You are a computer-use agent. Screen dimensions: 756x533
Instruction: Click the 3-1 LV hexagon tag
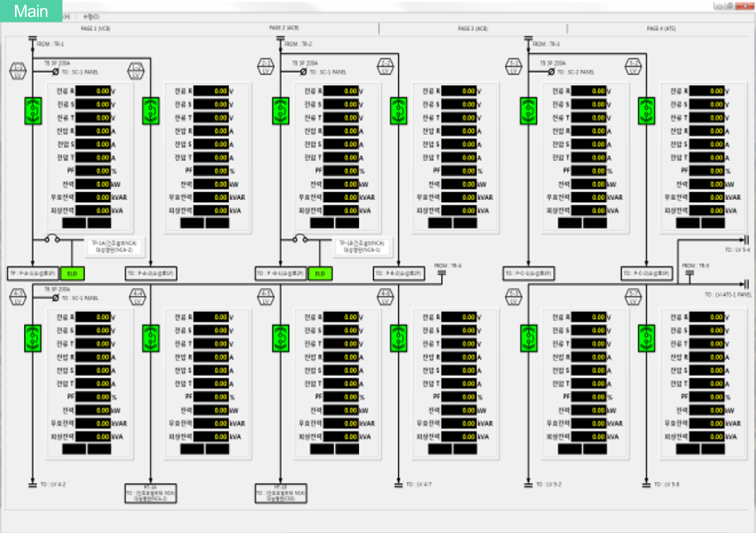514,67
